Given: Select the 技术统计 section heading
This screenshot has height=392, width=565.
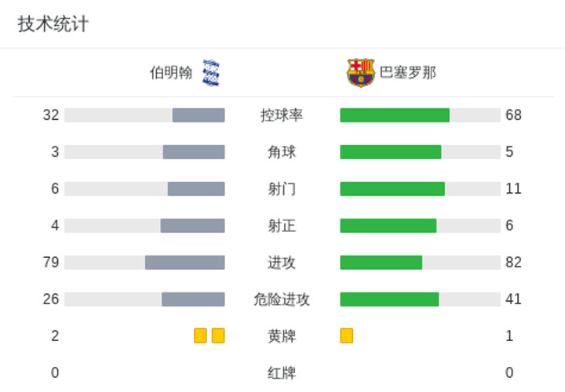Looking at the screenshot, I should pyautogui.click(x=53, y=24).
